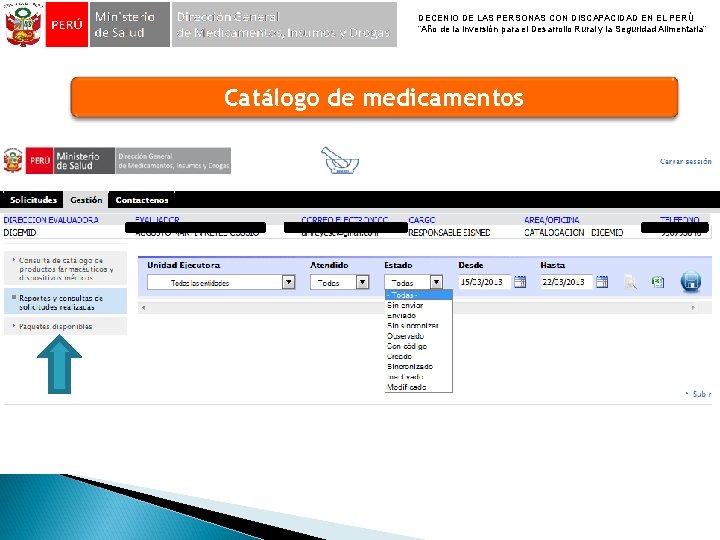The width and height of the screenshot is (720, 540).
Task: Click the DIGEMID cell under Direccion Evaluadora
Action: [x=20, y=233]
